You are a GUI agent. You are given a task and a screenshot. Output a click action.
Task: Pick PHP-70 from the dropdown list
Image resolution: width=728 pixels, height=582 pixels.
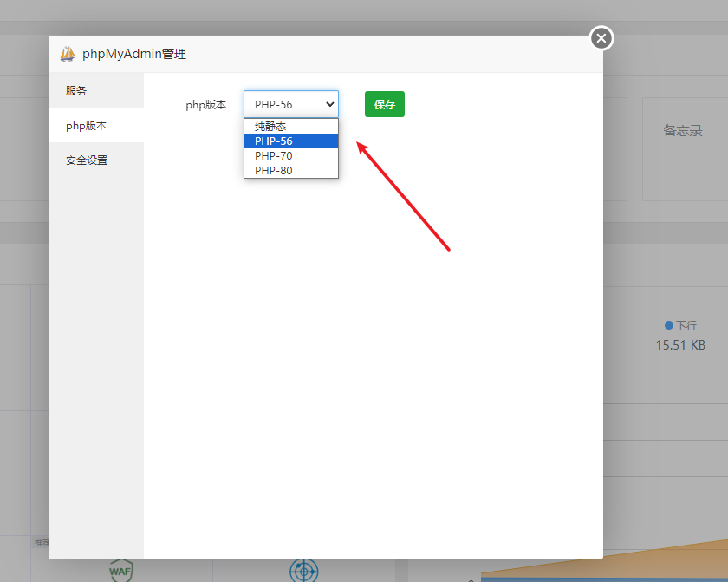pyautogui.click(x=291, y=155)
